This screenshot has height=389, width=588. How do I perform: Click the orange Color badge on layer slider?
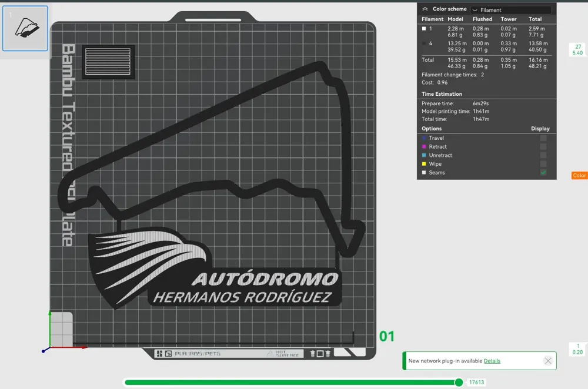pos(579,175)
